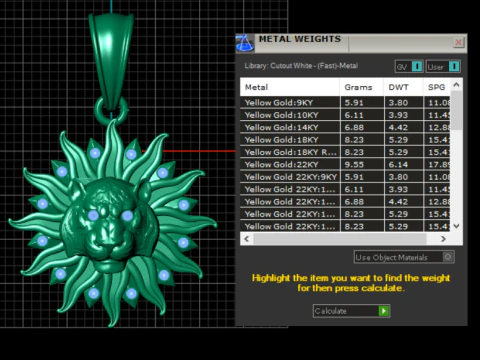The height and width of the screenshot is (360, 480).
Task: Sort by the Metal column header
Action: (290, 87)
